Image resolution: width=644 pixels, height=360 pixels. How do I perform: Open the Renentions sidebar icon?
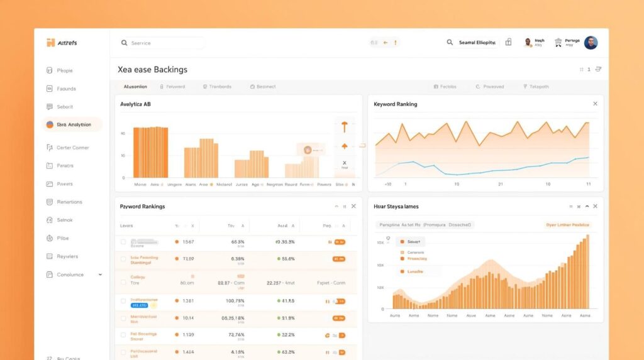(x=50, y=202)
